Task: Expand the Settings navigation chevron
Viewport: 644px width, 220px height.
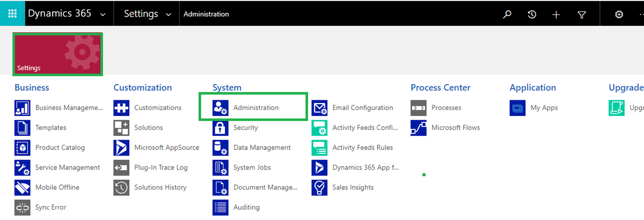Action: click(169, 14)
